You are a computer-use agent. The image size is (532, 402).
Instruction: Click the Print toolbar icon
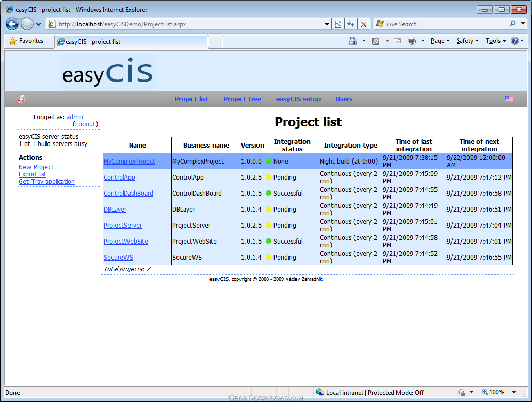(x=412, y=41)
